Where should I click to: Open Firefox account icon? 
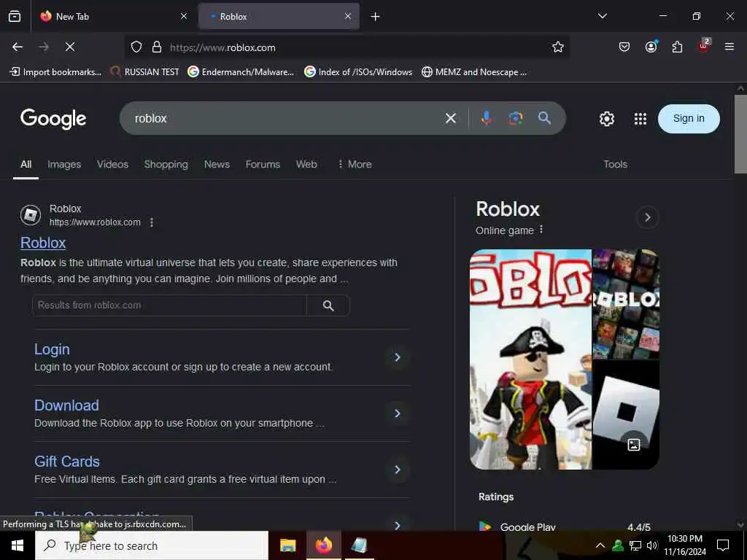pos(651,47)
